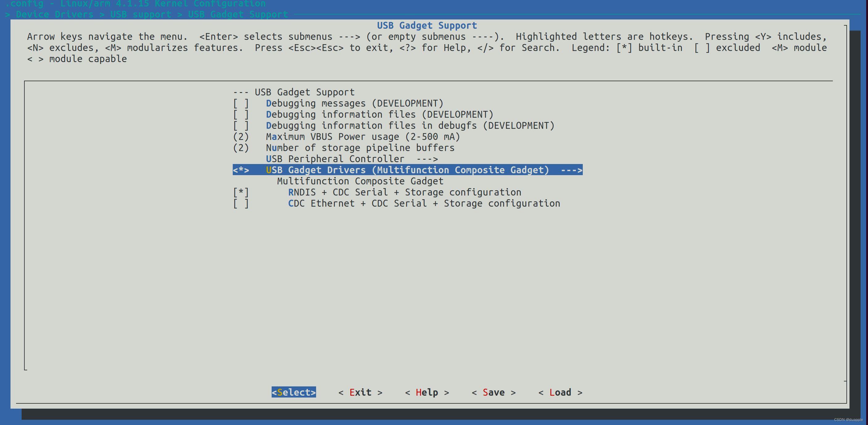This screenshot has width=868, height=425.
Task: Select the USB Gadget Drivers menu entry
Action: [x=407, y=170]
